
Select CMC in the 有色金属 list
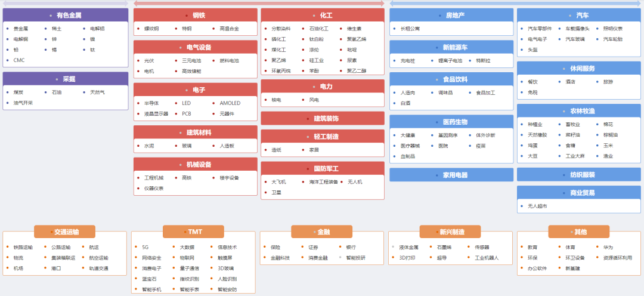19,60
